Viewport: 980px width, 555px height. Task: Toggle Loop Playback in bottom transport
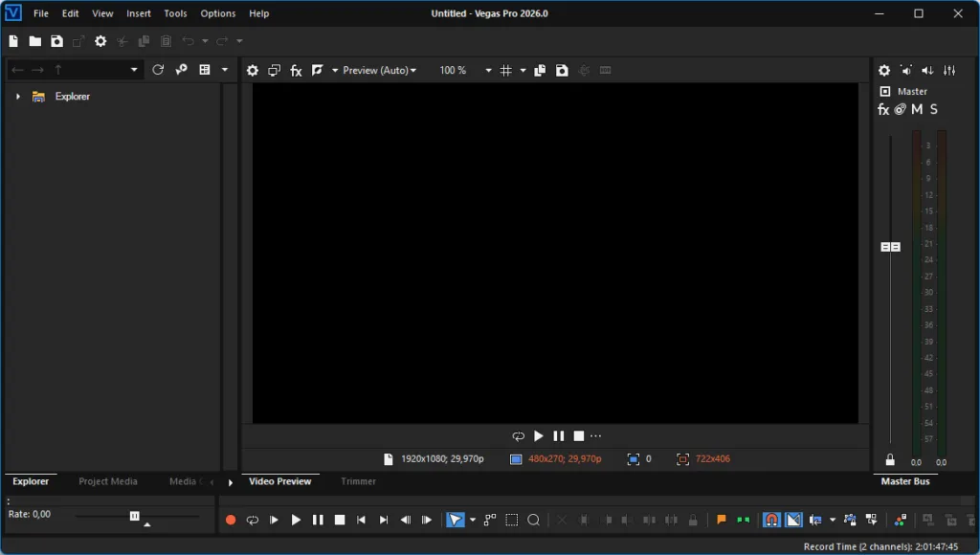(253, 520)
